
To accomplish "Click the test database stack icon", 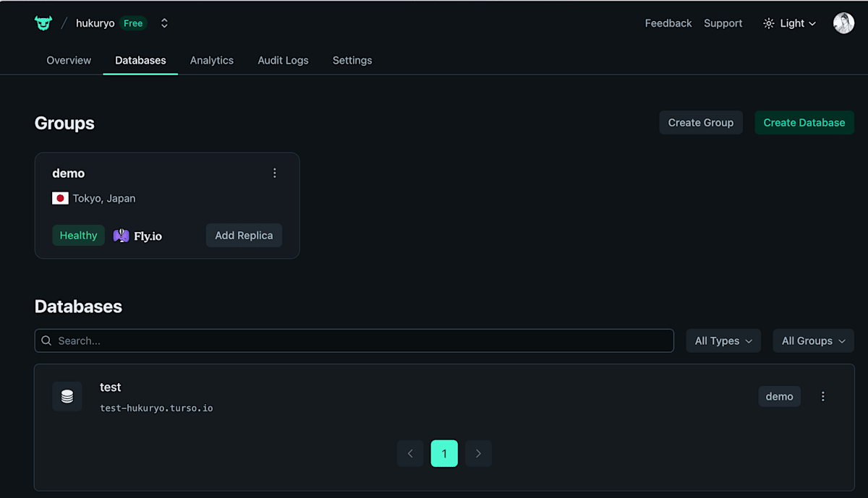I will click(x=67, y=396).
